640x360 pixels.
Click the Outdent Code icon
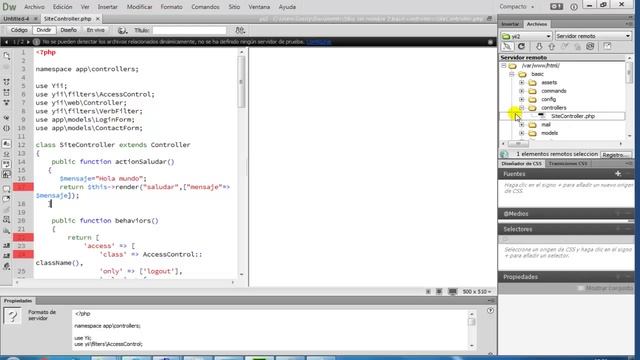(x=7, y=256)
